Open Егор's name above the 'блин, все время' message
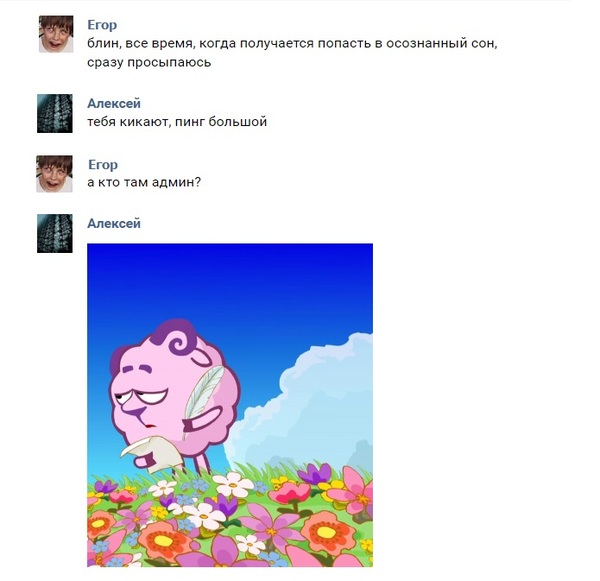The height and width of the screenshot is (581, 600). tap(102, 24)
